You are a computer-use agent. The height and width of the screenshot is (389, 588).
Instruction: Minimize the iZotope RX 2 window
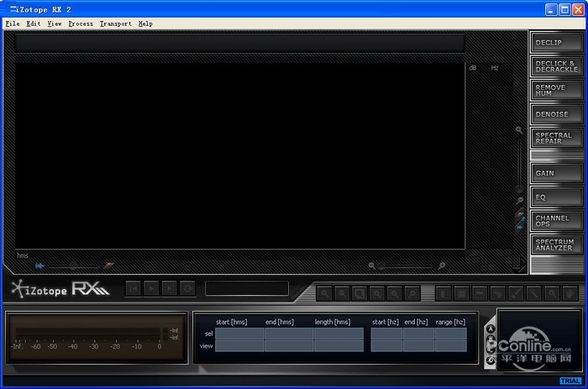coord(550,10)
